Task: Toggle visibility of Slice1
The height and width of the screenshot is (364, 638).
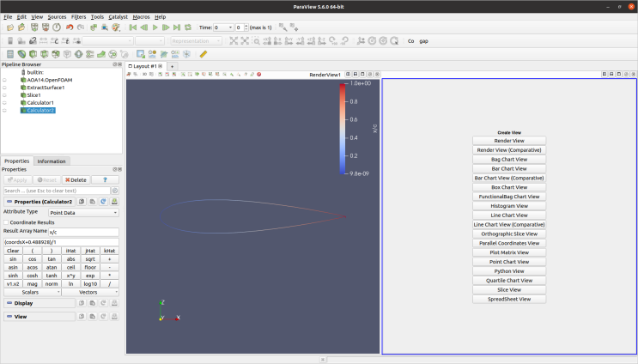Action: [x=5, y=95]
